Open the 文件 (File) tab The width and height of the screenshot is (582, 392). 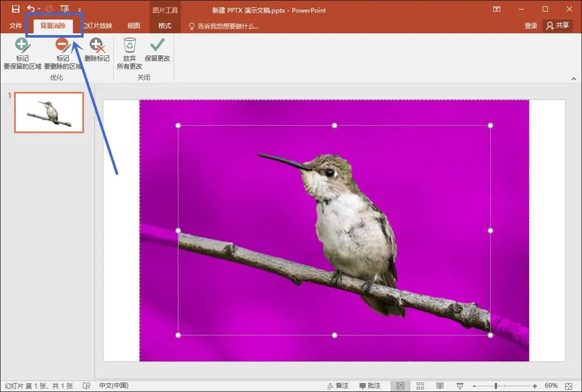point(15,26)
